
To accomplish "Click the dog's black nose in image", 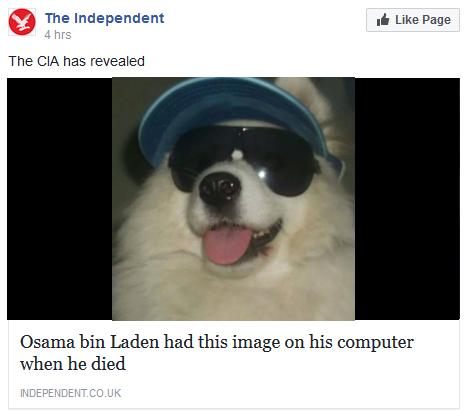I will coord(220,188).
